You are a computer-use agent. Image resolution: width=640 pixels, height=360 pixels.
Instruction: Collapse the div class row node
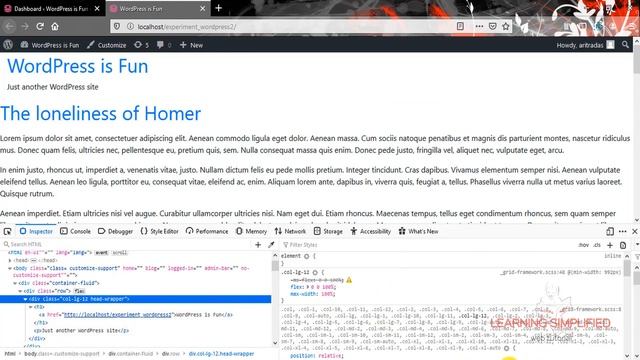coord(20,291)
